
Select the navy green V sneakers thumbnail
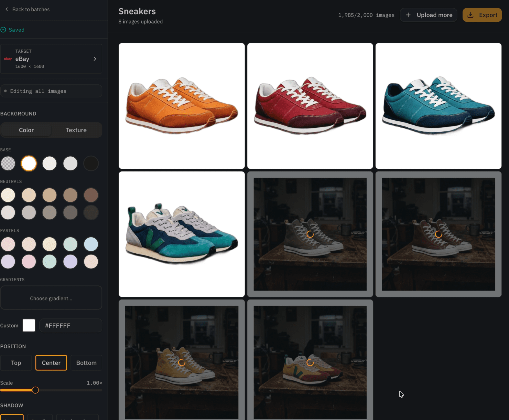click(182, 234)
